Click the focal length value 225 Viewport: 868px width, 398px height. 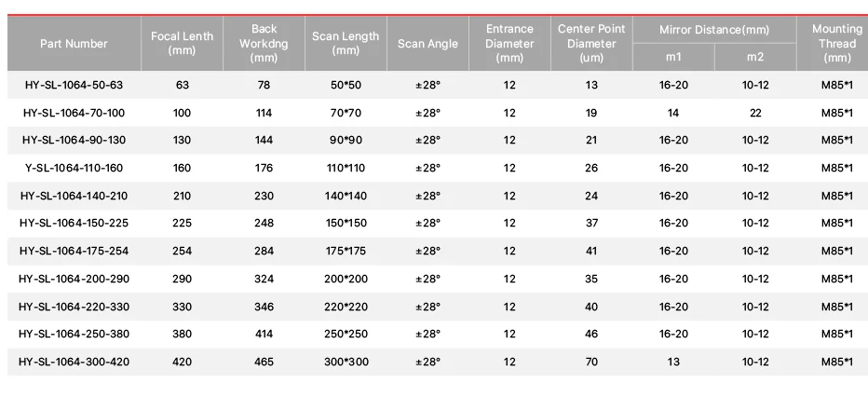tap(183, 224)
